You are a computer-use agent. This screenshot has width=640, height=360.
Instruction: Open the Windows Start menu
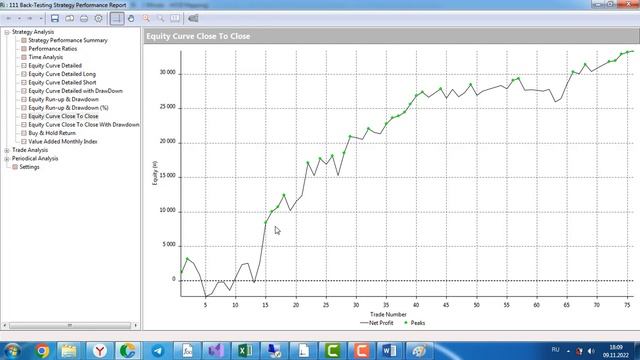coord(12,351)
